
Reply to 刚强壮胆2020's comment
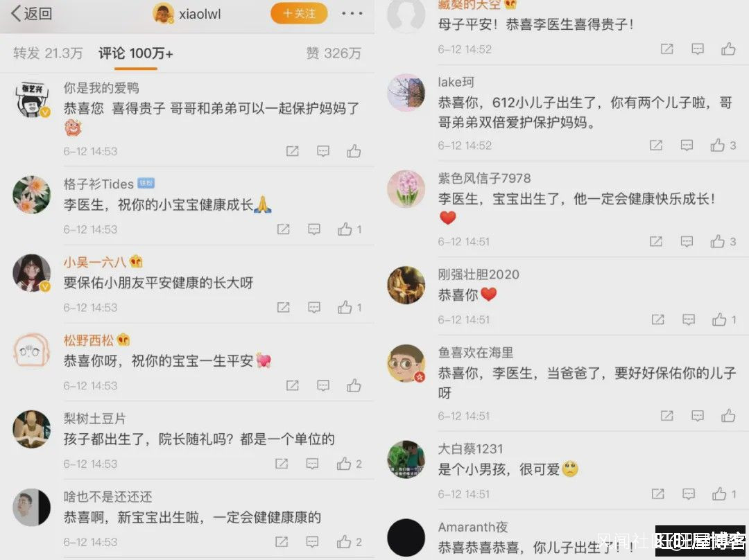(x=689, y=320)
